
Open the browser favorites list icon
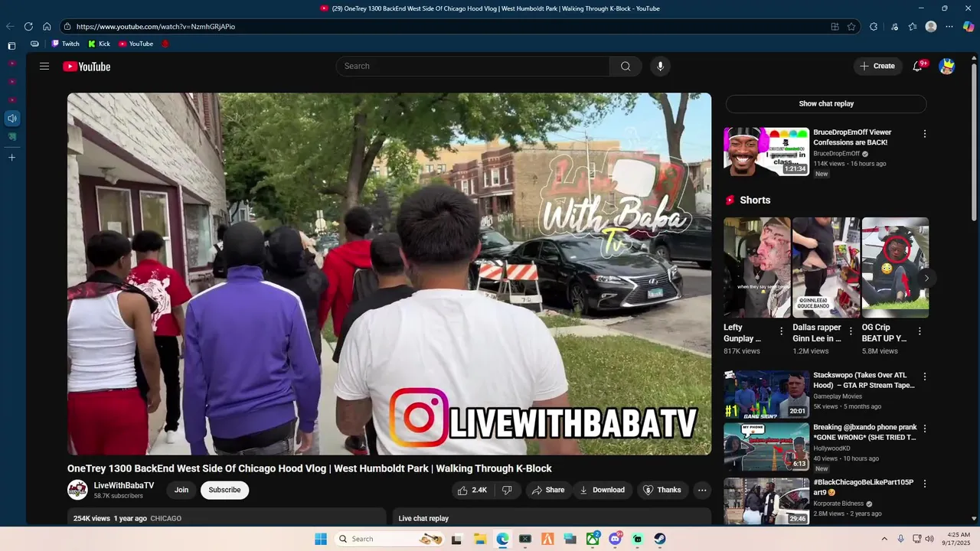[913, 27]
